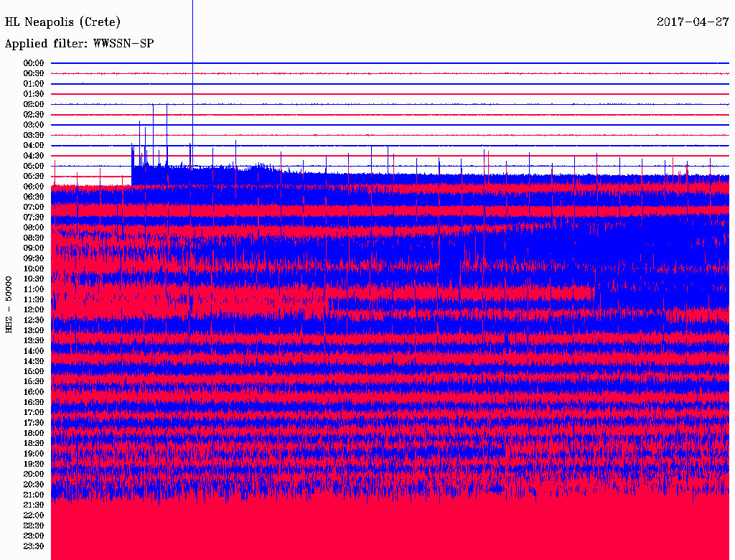Image resolution: width=735 pixels, height=560 pixels.
Task: Click the 10:00 time label
Action: coord(34,269)
